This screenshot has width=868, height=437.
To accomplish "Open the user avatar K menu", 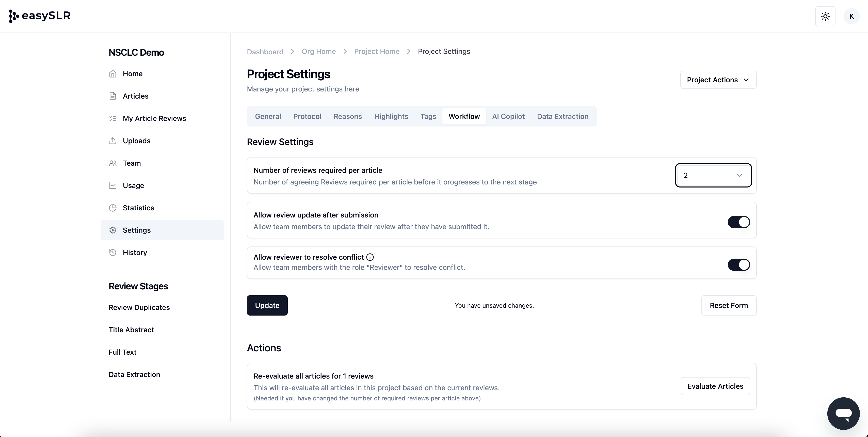I will (851, 16).
